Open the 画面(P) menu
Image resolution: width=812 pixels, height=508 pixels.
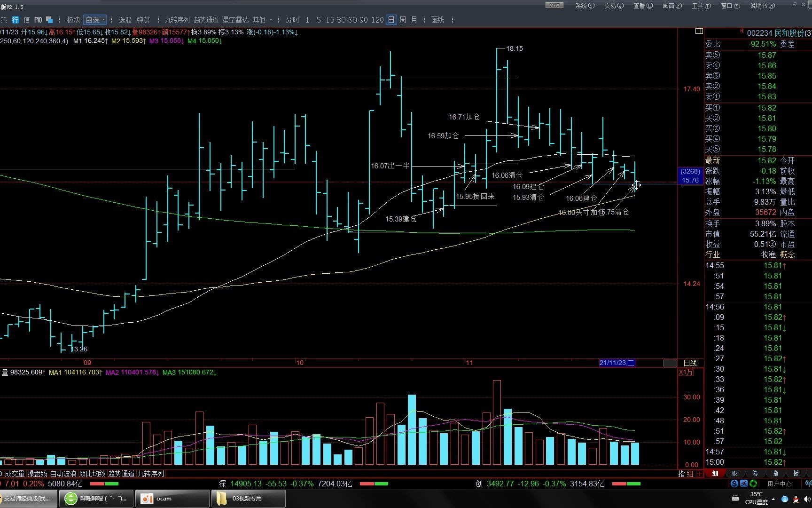pos(672,6)
